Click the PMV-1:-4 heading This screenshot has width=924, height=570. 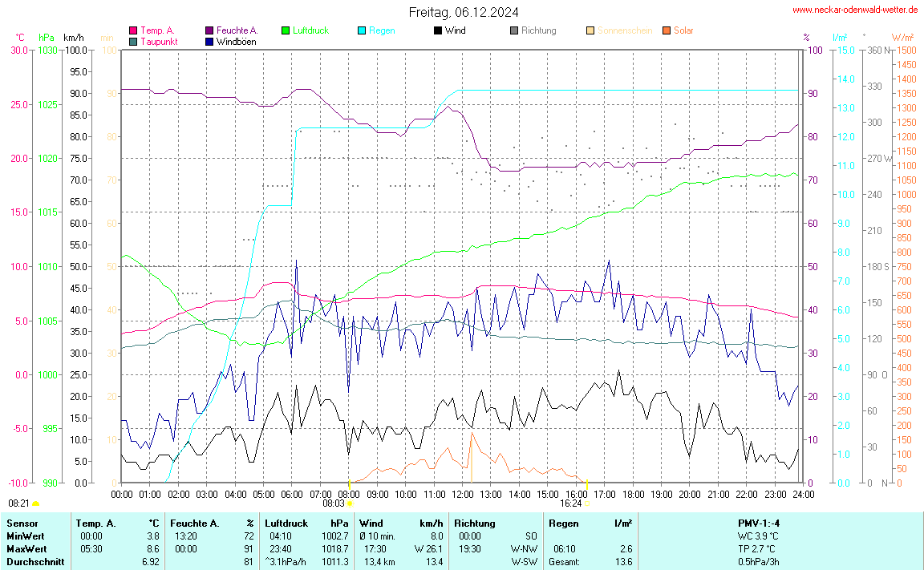click(x=758, y=524)
